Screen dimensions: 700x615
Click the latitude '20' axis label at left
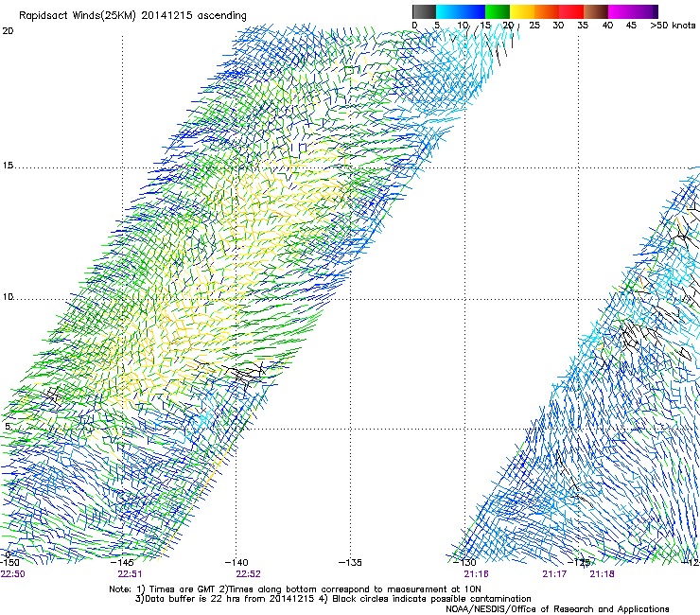click(8, 31)
